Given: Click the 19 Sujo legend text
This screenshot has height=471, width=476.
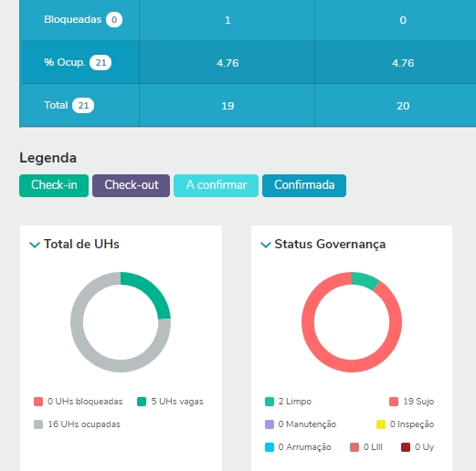Looking at the screenshot, I should pos(418,402).
